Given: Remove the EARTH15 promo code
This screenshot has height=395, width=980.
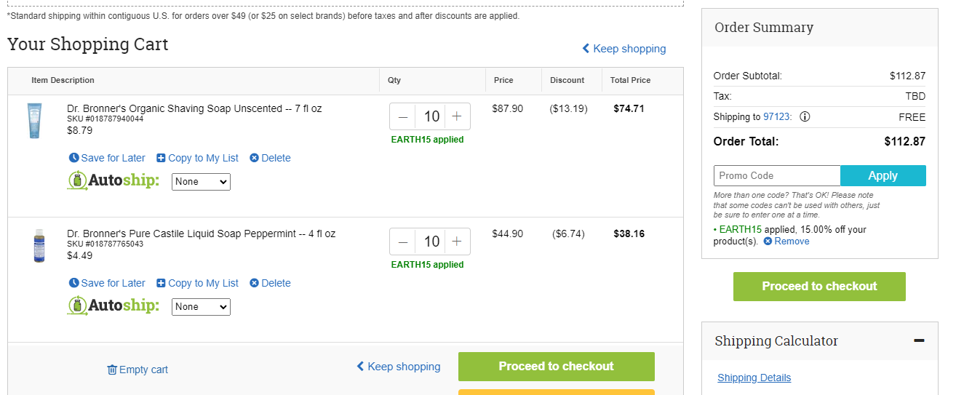Looking at the screenshot, I should point(786,242).
